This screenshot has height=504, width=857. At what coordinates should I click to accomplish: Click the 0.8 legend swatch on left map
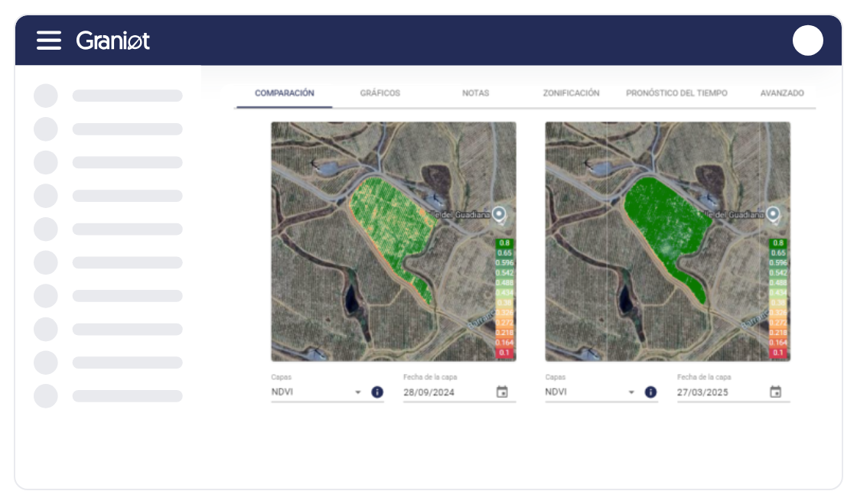[x=504, y=243]
